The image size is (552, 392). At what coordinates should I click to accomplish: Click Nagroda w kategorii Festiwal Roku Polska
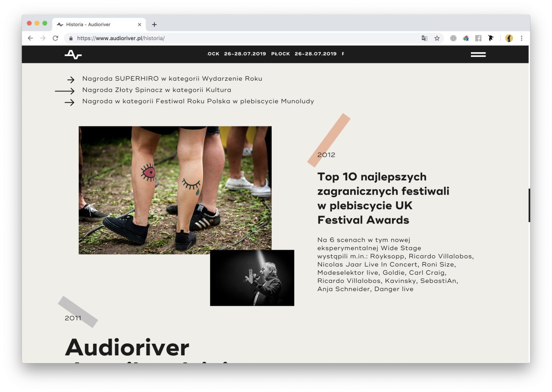[x=198, y=101]
